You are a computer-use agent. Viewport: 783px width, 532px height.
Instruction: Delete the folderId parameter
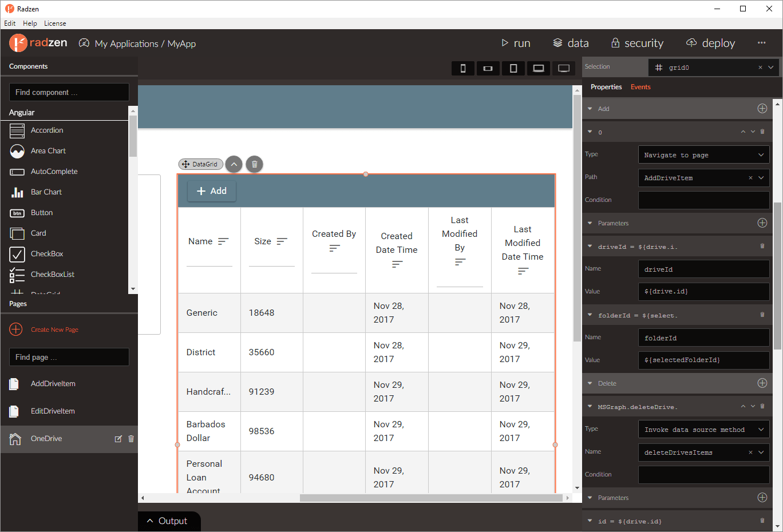(x=762, y=315)
